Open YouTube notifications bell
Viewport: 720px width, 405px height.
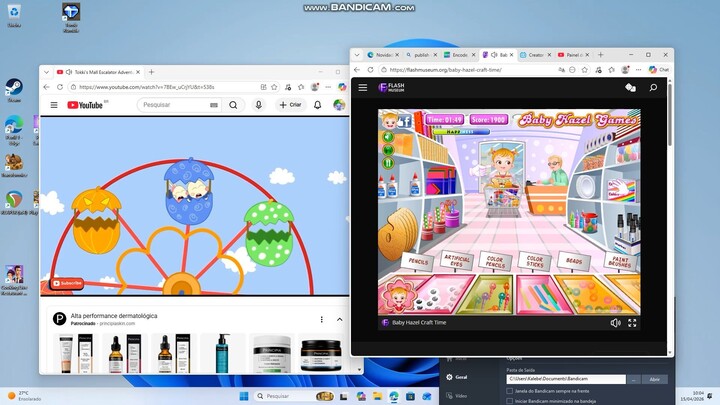pyautogui.click(x=318, y=105)
